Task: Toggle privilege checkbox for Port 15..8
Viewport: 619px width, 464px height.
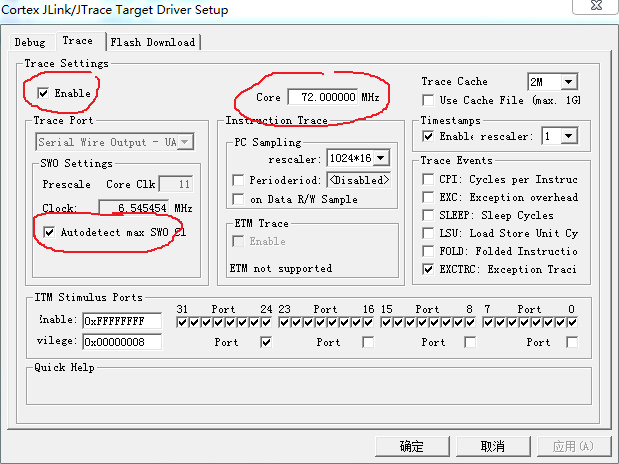Action: 470,342
